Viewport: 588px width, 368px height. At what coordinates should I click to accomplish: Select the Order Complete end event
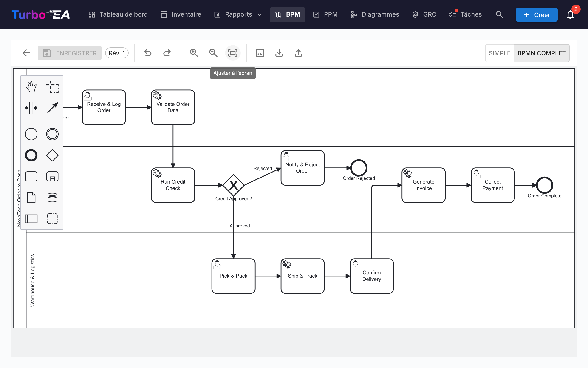545,185
